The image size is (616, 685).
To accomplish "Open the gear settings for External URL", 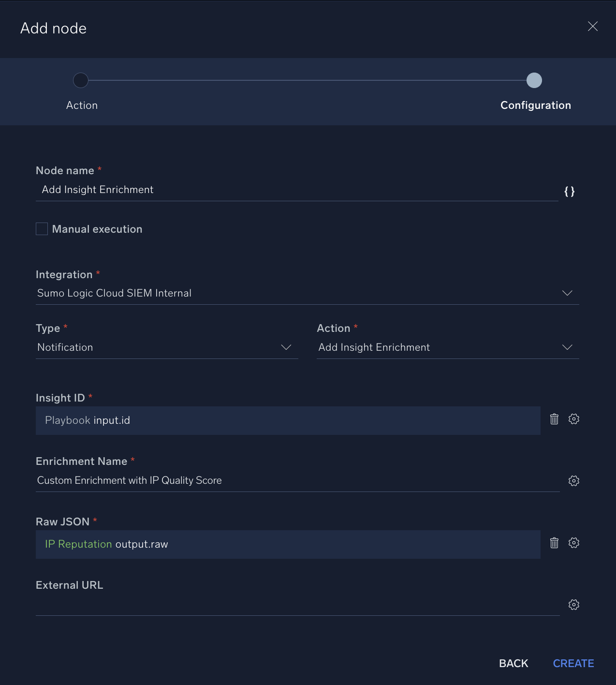I will [x=574, y=604].
